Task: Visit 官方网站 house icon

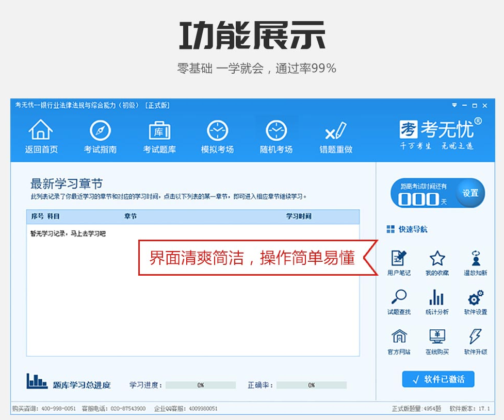Action: (399, 336)
